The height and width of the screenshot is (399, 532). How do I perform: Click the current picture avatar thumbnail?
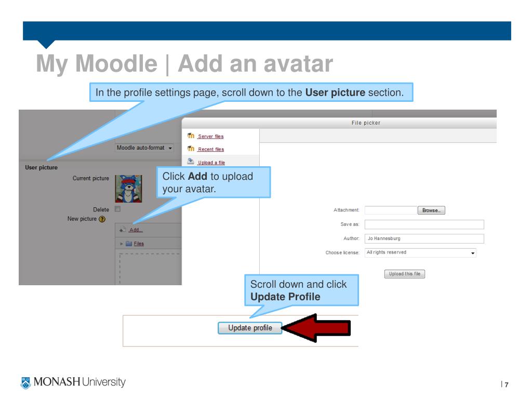tap(128, 189)
